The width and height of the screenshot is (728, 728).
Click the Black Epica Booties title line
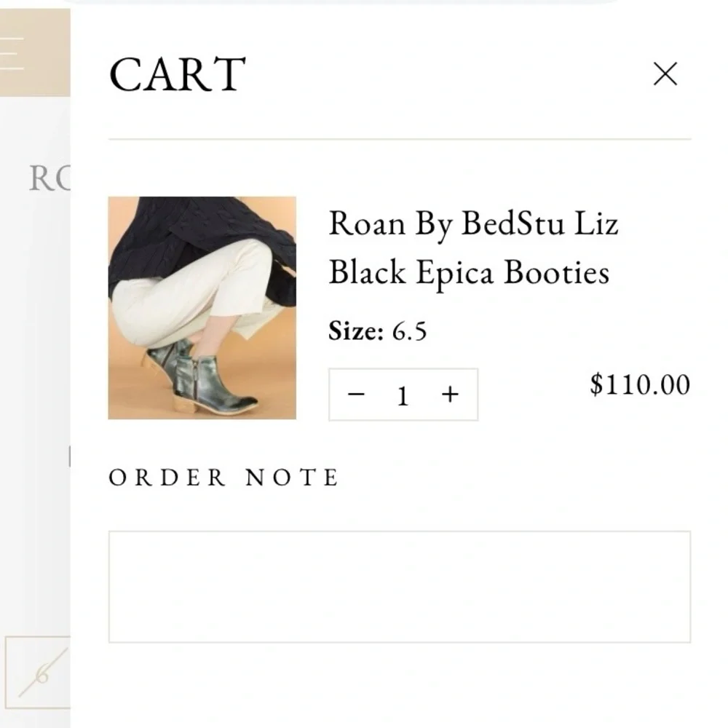pyautogui.click(x=469, y=272)
